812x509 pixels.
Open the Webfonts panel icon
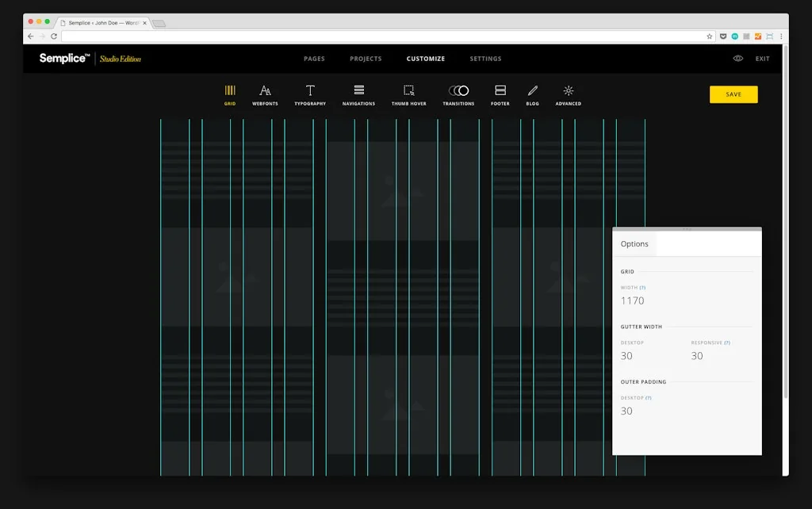pos(265,90)
